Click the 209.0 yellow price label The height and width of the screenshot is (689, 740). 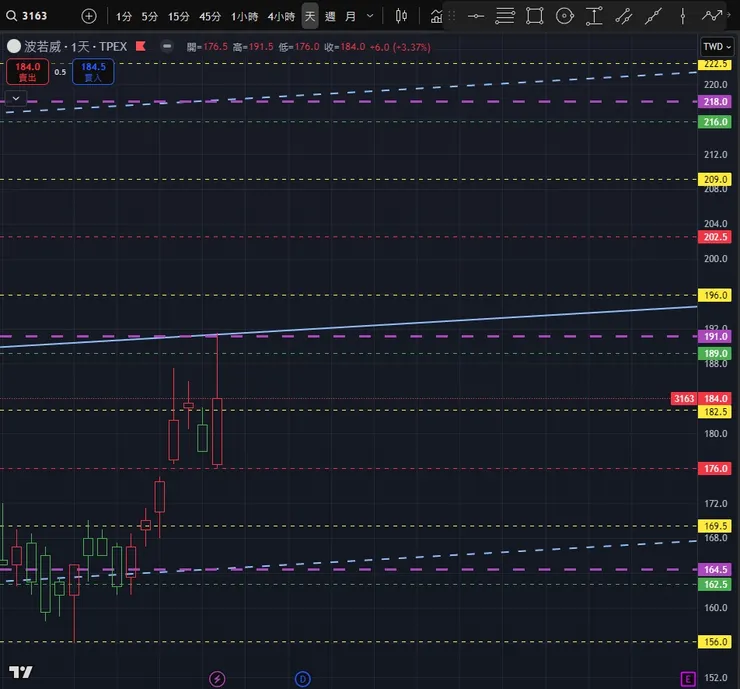click(715, 179)
